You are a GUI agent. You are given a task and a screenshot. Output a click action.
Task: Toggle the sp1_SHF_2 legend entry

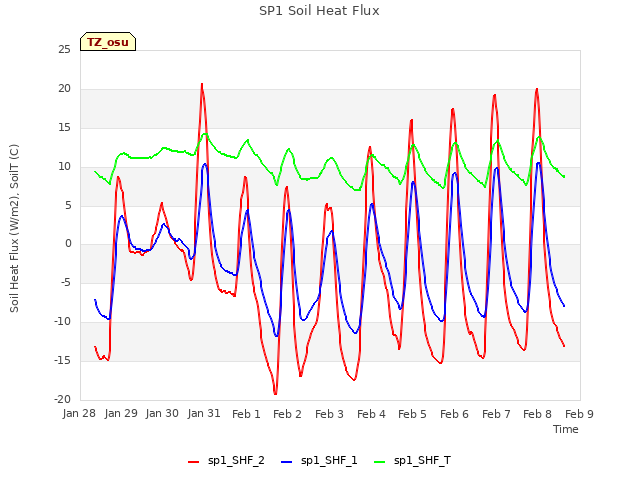click(x=226, y=461)
